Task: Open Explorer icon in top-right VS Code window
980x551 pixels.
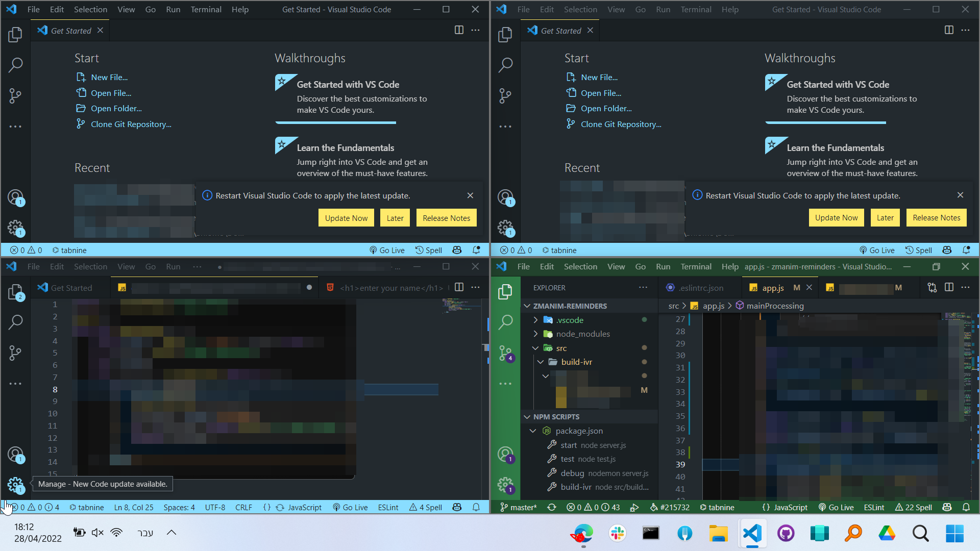Action: point(505,34)
